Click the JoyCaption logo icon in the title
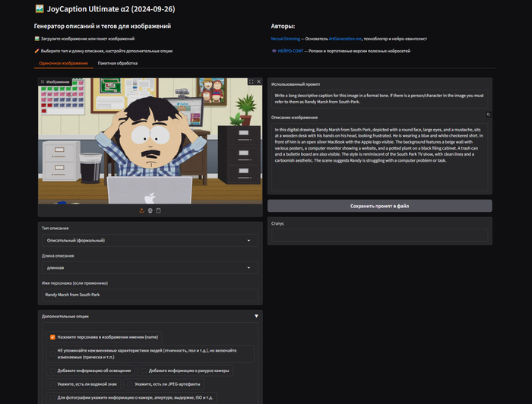Viewport: 532px width, 404px height. (40, 9)
